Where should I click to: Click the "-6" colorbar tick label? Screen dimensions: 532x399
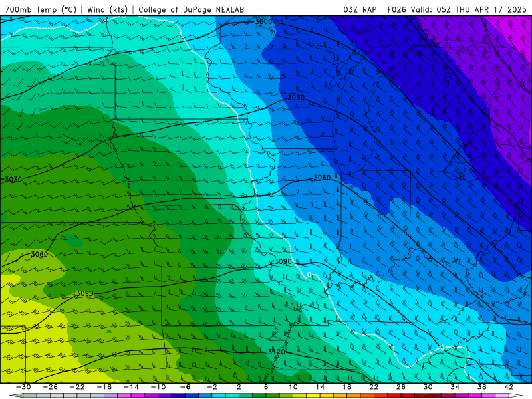186,387
